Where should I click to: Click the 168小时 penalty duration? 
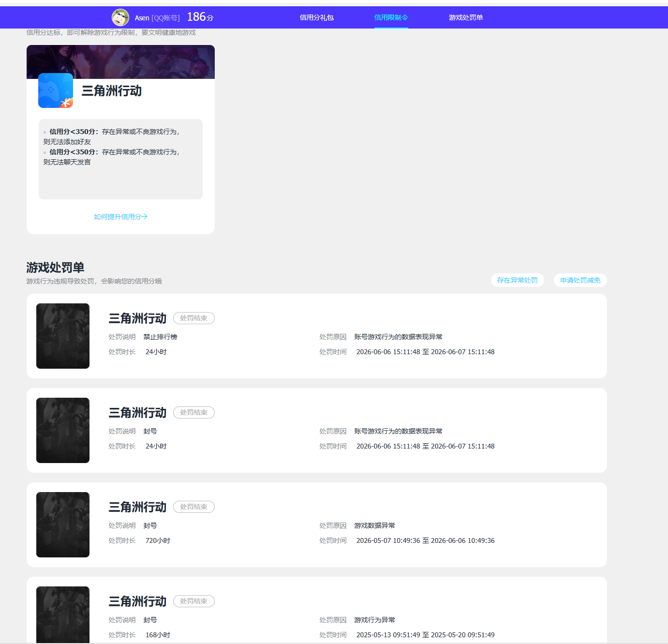158,635
